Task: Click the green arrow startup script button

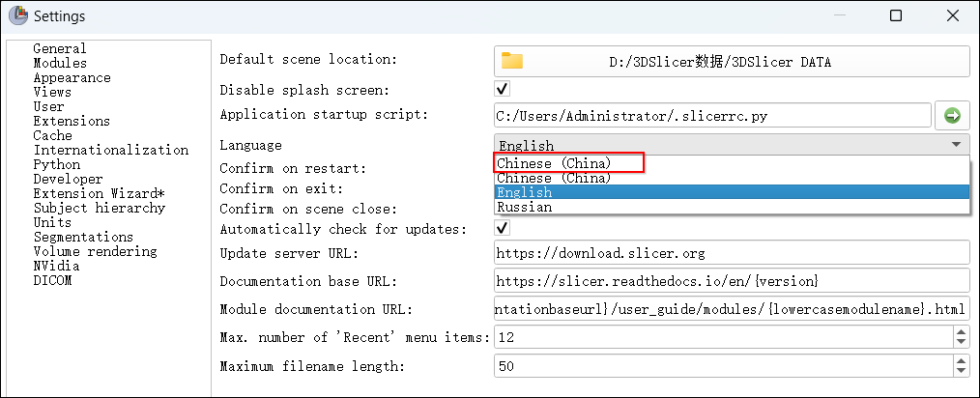Action: 952,116
